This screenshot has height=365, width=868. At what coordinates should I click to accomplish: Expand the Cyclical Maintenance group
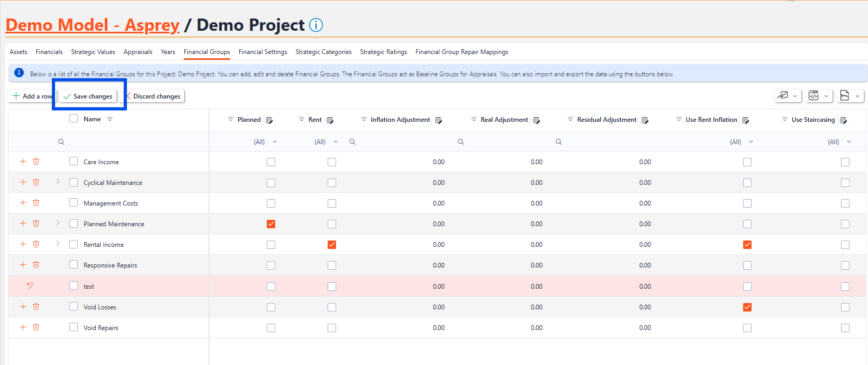pos(58,182)
